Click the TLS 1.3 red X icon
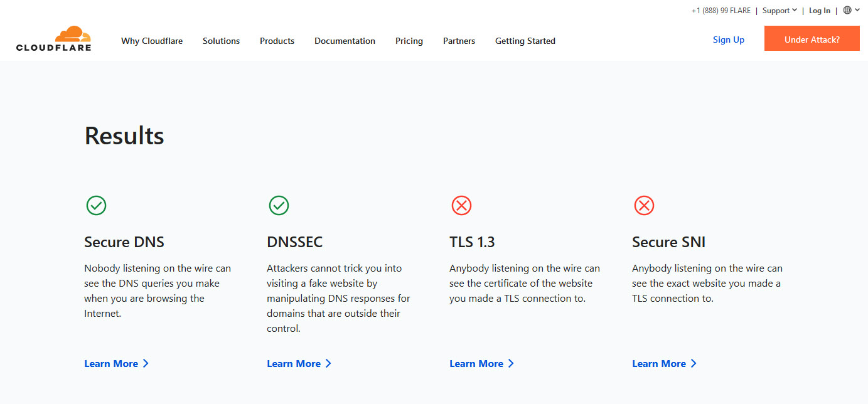The height and width of the screenshot is (404, 868). click(461, 205)
